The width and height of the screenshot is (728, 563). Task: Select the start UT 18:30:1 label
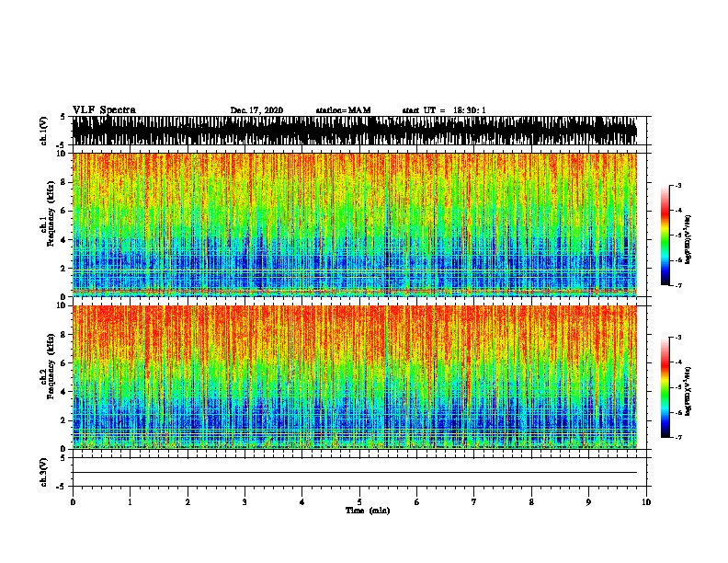pyautogui.click(x=444, y=110)
